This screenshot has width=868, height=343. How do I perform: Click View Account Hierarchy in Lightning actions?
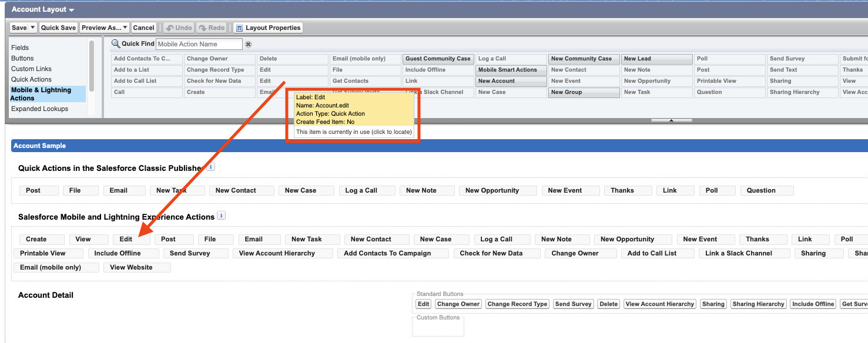point(283,253)
